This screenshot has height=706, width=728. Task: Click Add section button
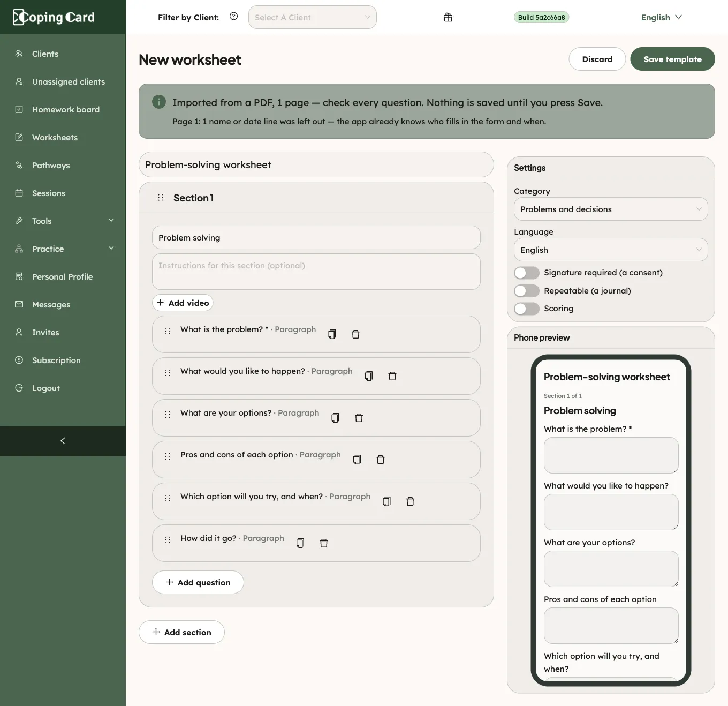[181, 632]
